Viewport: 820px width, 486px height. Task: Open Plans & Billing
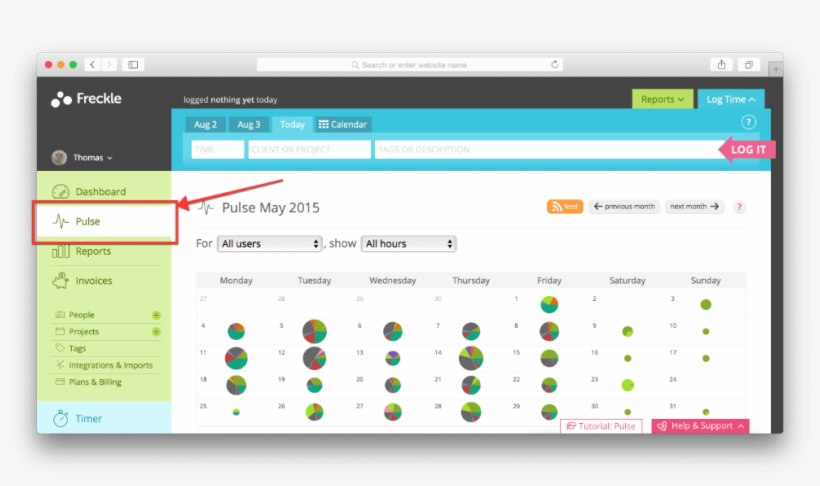[95, 382]
